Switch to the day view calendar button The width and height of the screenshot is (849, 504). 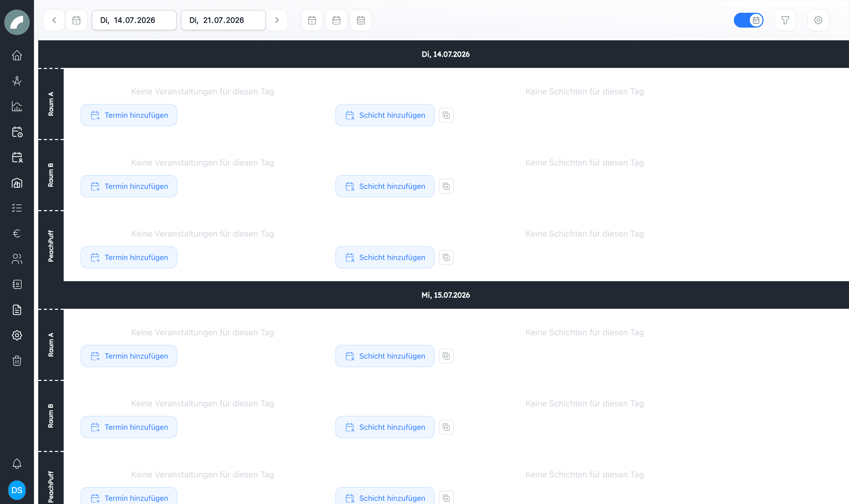pos(312,20)
